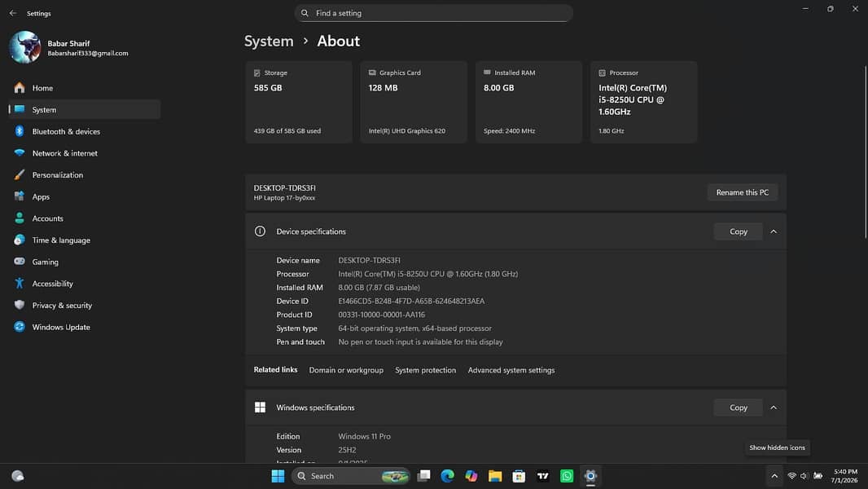
Task: Select System in the sidebar
Action: pos(85,110)
